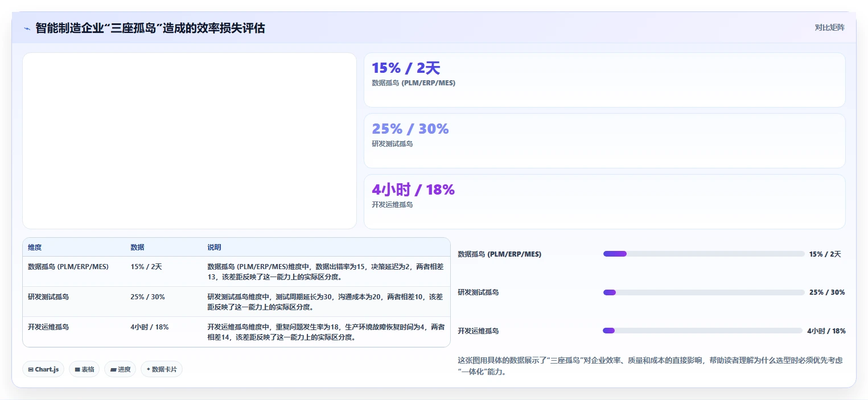The image size is (868, 400).
Task: Click the 数据 table column header
Action: pos(137,248)
